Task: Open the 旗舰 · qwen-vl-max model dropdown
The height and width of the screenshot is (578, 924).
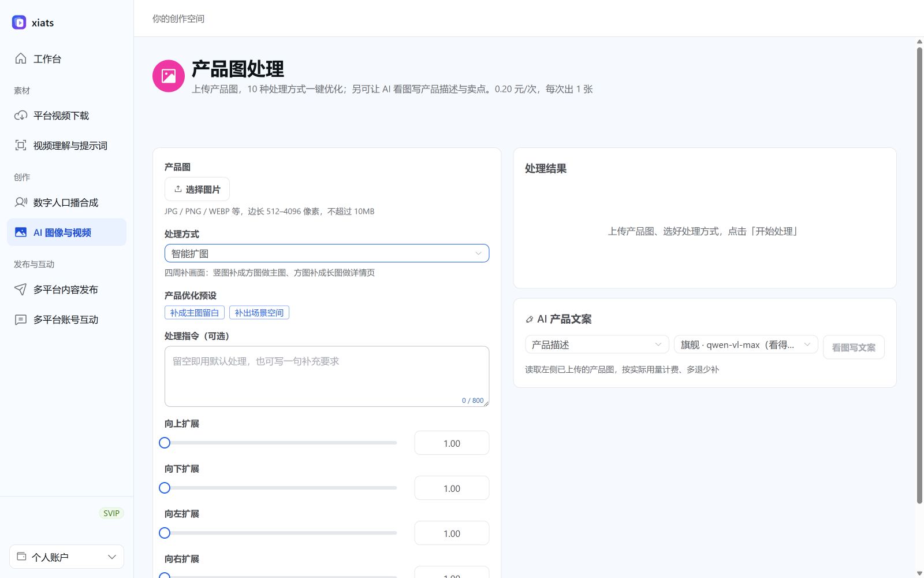Action: (x=746, y=344)
